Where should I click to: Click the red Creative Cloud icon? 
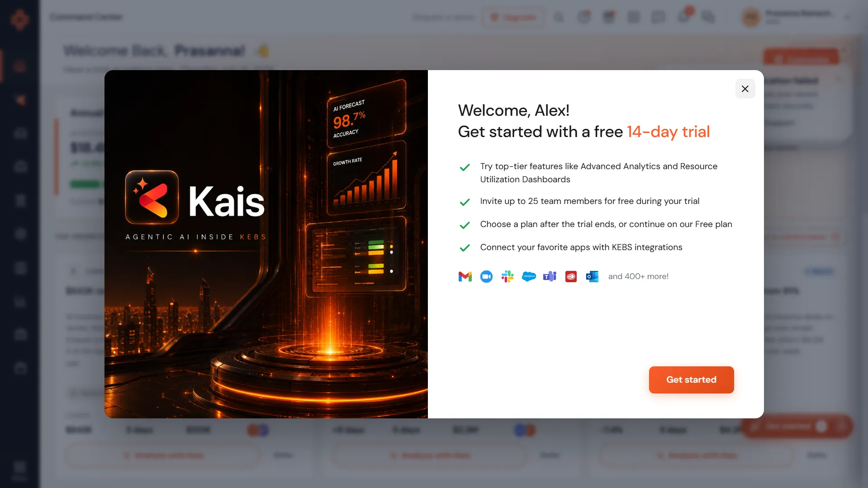pyautogui.click(x=571, y=276)
